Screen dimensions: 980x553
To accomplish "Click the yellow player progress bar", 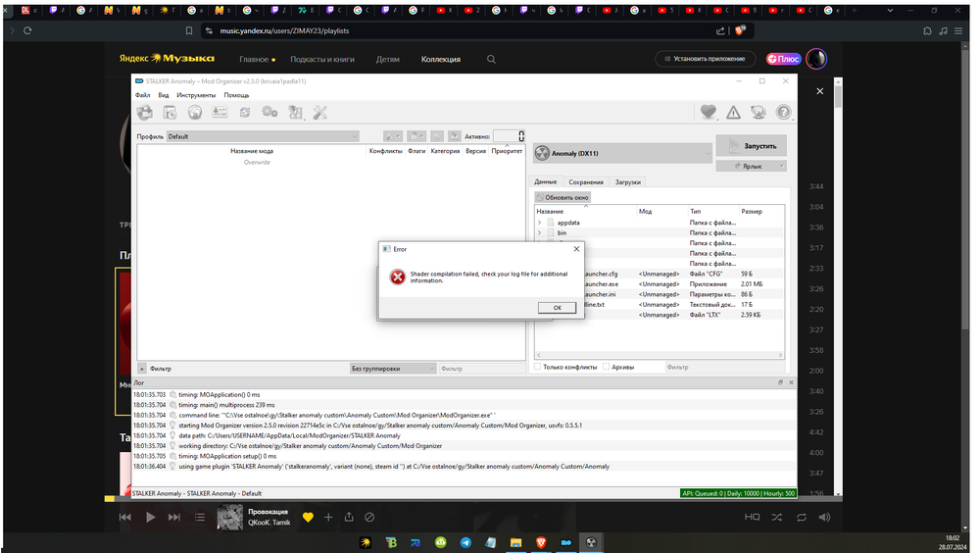I will [x=110, y=498].
